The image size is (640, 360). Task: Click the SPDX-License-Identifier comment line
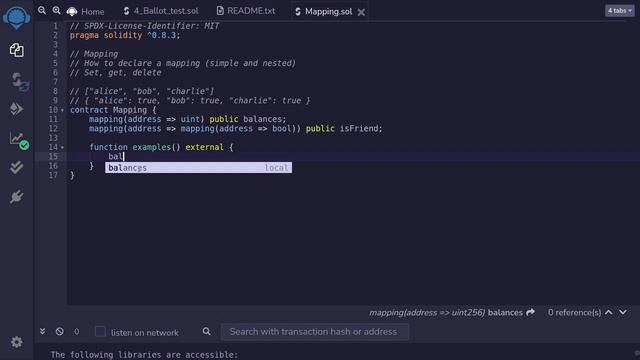(x=144, y=26)
